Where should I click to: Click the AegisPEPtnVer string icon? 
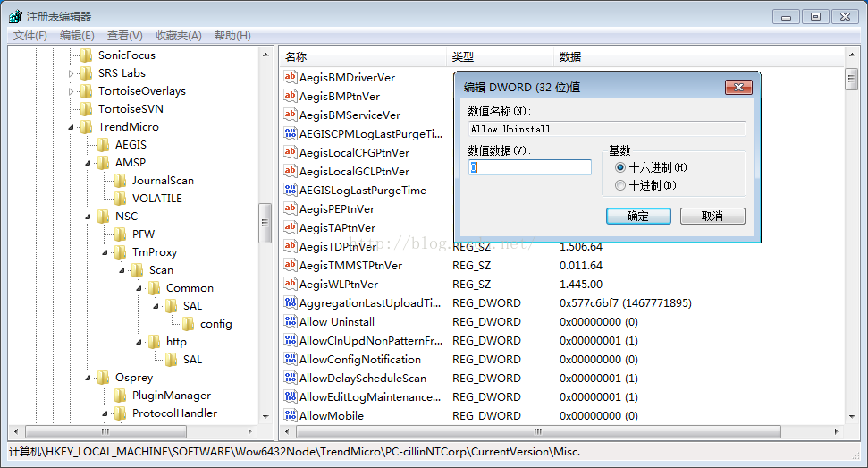290,208
